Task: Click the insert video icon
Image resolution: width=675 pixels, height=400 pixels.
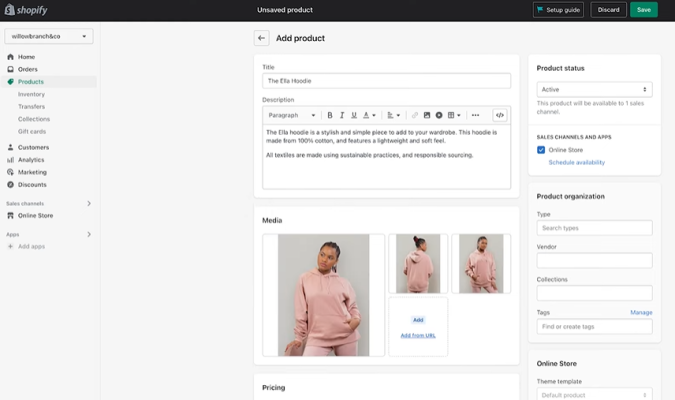Action: point(439,115)
